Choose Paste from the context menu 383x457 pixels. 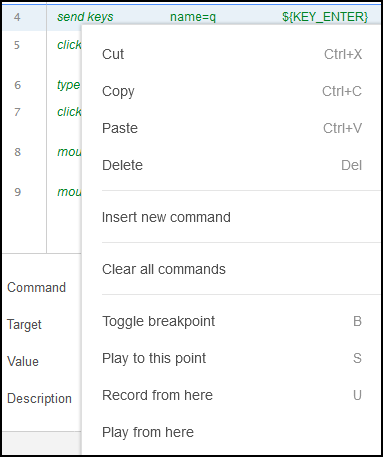232,128
